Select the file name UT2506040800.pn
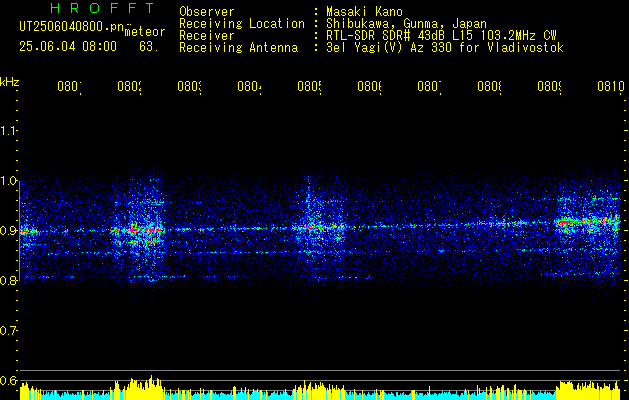 (x=72, y=26)
